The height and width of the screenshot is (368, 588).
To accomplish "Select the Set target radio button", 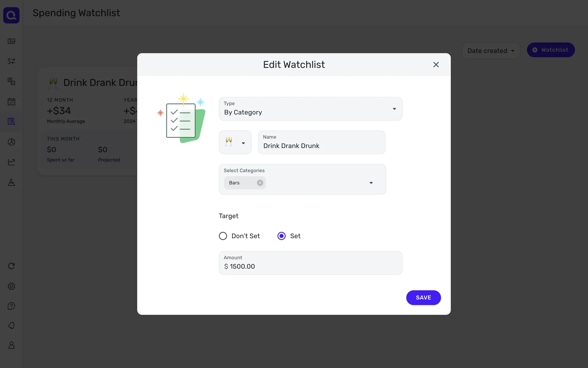I will coord(281,236).
